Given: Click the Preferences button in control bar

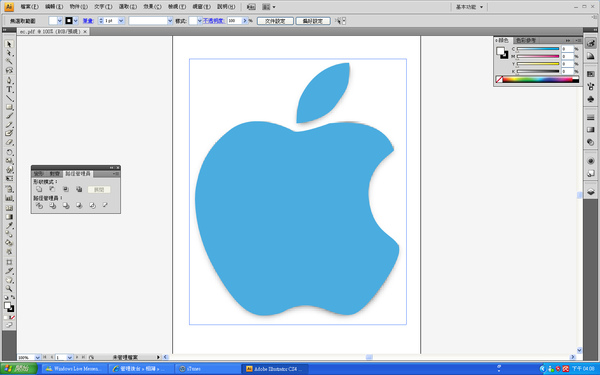Looking at the screenshot, I should point(313,21).
